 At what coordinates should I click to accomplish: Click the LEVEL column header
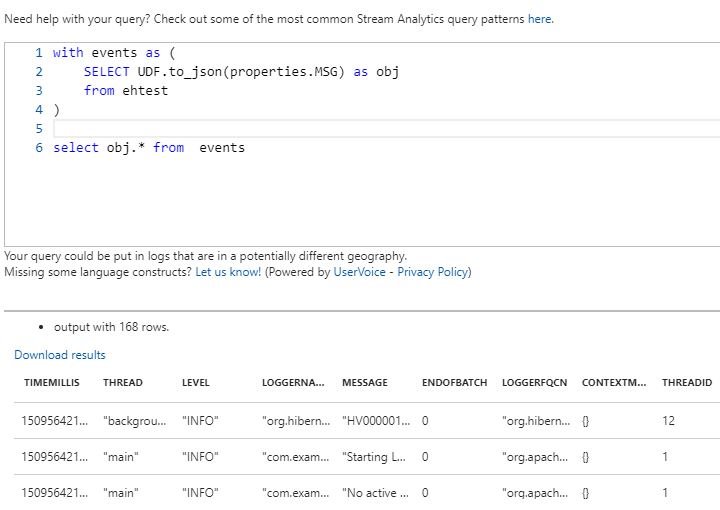pyautogui.click(x=196, y=382)
